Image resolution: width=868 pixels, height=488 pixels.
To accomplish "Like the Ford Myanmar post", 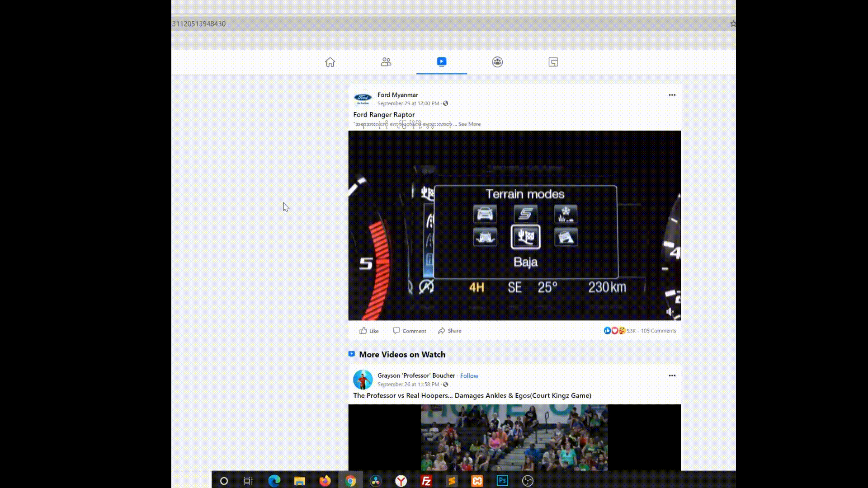I will [x=369, y=331].
